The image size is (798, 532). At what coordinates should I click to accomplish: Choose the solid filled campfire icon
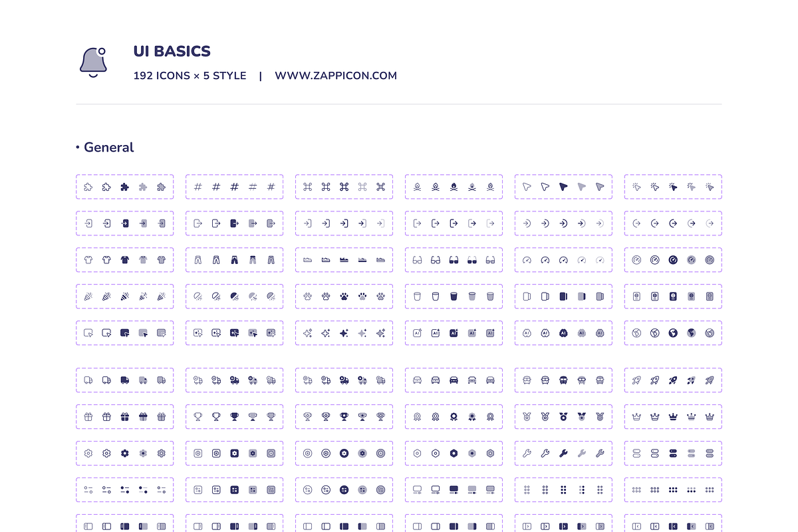(454, 187)
